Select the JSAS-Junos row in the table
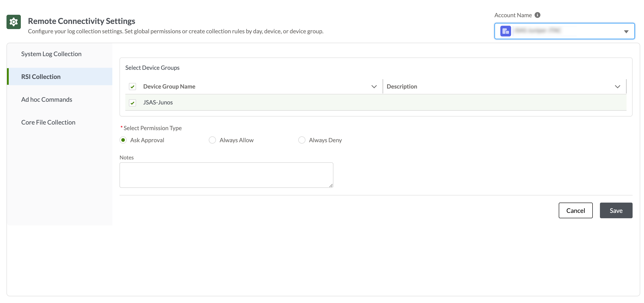 (158, 102)
